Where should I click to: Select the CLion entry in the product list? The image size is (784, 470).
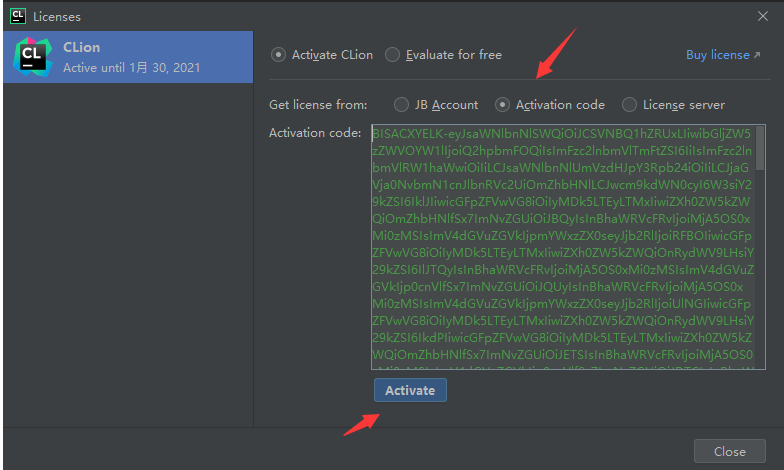[x=126, y=57]
